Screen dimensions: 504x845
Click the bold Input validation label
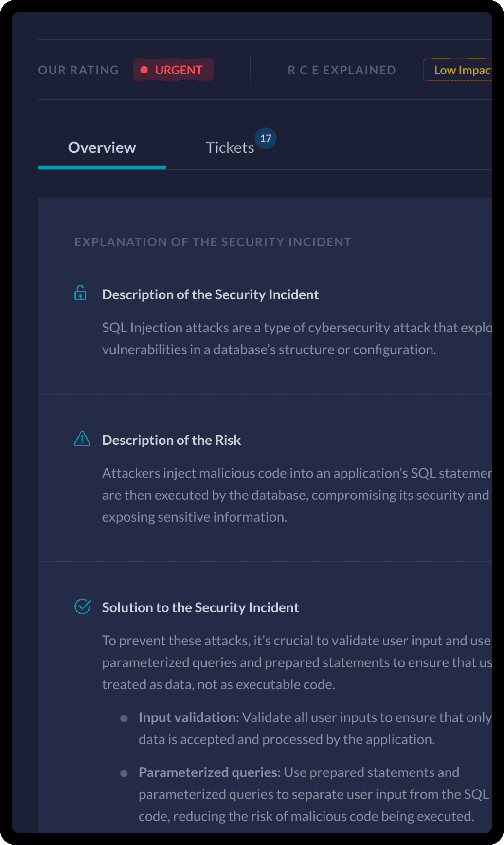tap(189, 717)
